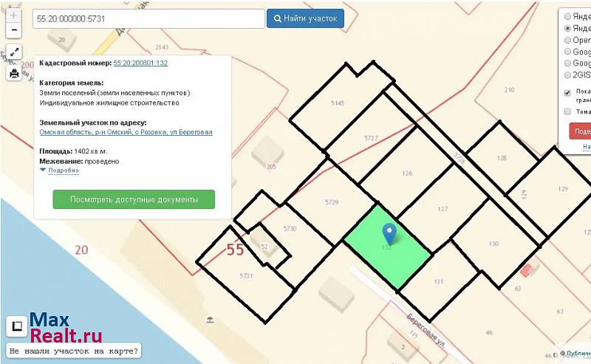The width and height of the screenshot is (591, 364).
Task: Uncheck the show boundaries checkbox
Action: pyautogui.click(x=567, y=93)
